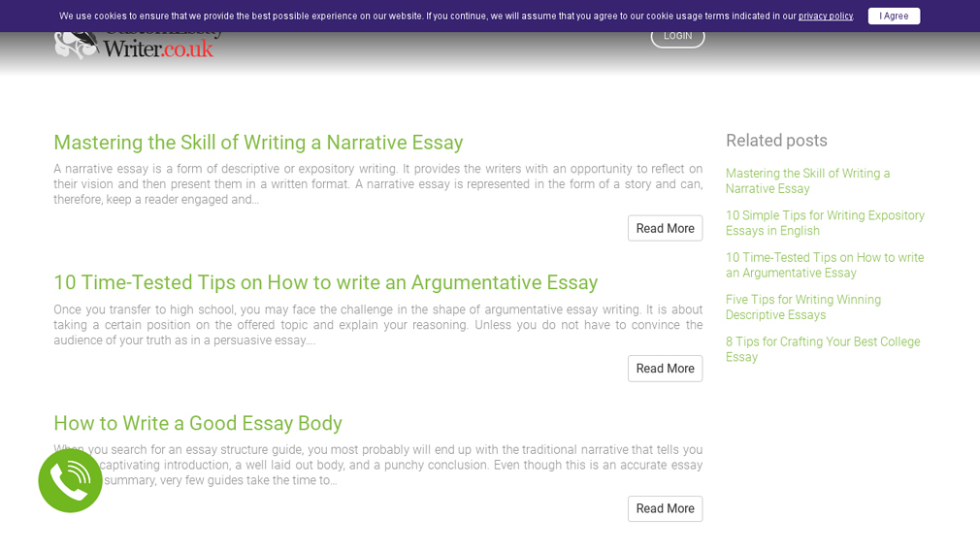The height and width of the screenshot is (551, 980).
Task: Click the argumentative essay excerpt paragraph
Action: (378, 325)
